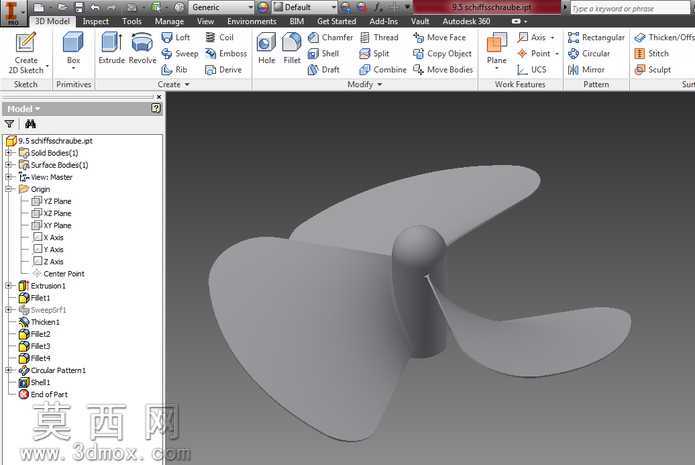Close the Model browser panel

pos(159,97)
